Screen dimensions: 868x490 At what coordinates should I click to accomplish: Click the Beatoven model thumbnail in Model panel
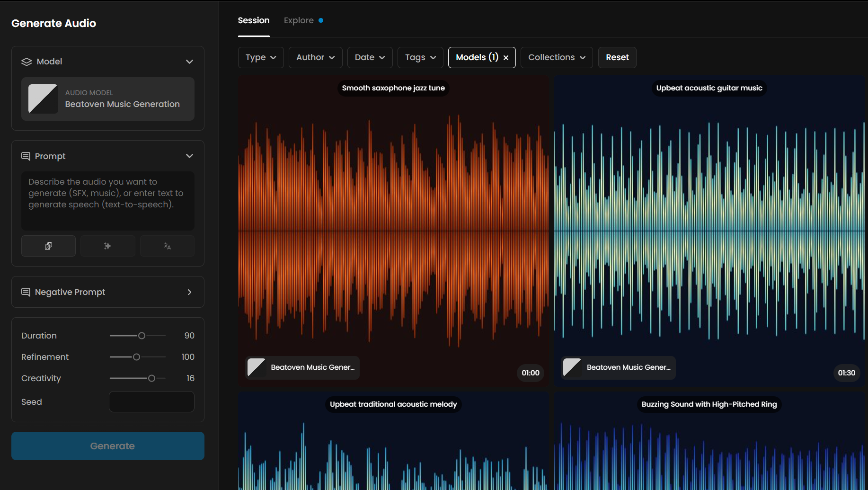[x=43, y=99]
